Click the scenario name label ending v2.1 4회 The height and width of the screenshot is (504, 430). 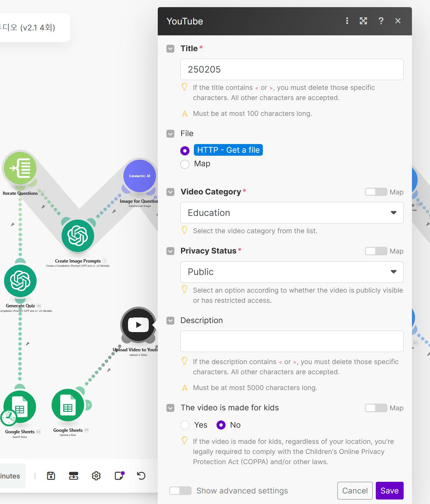click(27, 27)
